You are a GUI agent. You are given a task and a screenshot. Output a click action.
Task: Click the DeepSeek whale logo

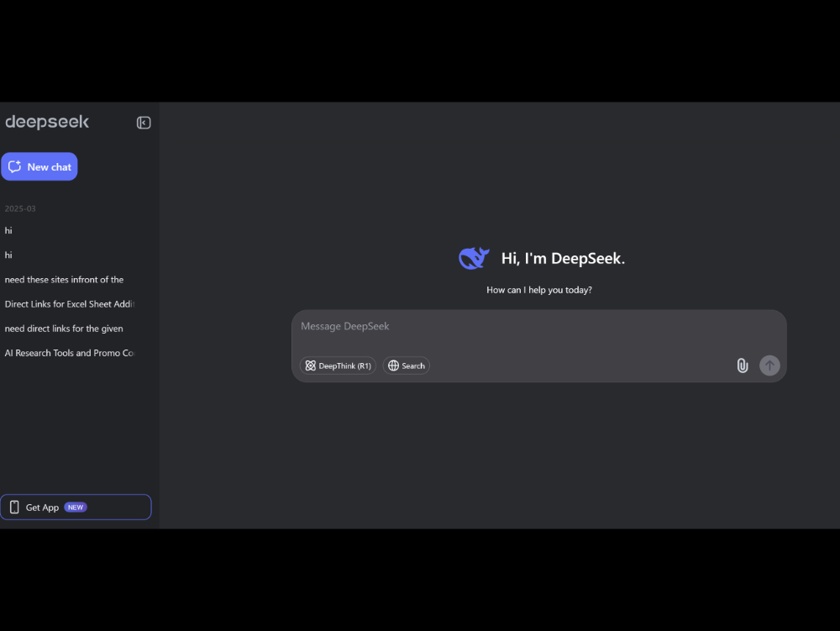pyautogui.click(x=474, y=258)
